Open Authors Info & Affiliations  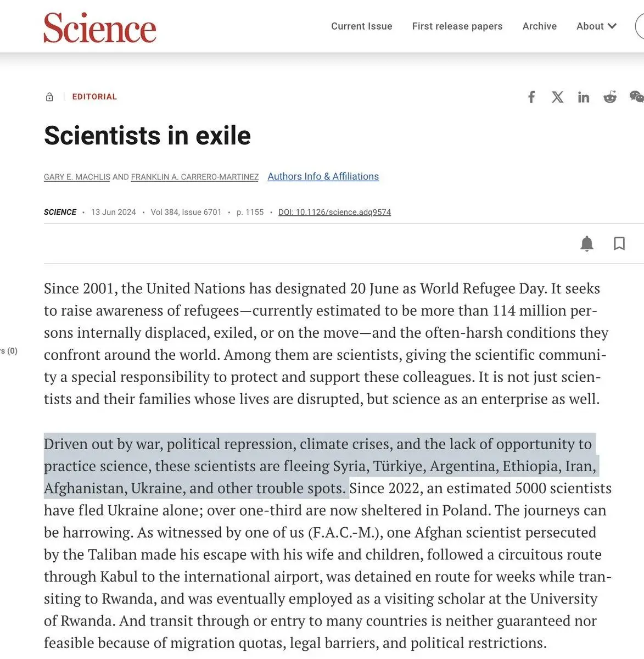323,176
